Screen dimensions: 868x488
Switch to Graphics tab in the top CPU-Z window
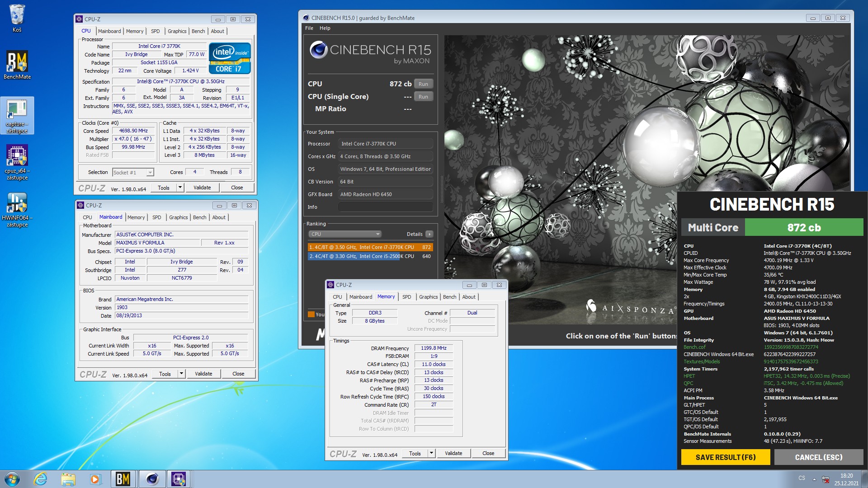177,31
